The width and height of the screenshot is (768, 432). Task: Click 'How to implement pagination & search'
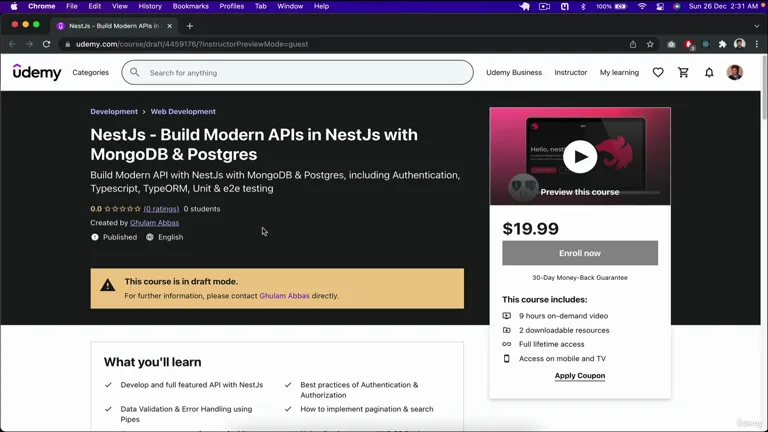pyautogui.click(x=367, y=409)
